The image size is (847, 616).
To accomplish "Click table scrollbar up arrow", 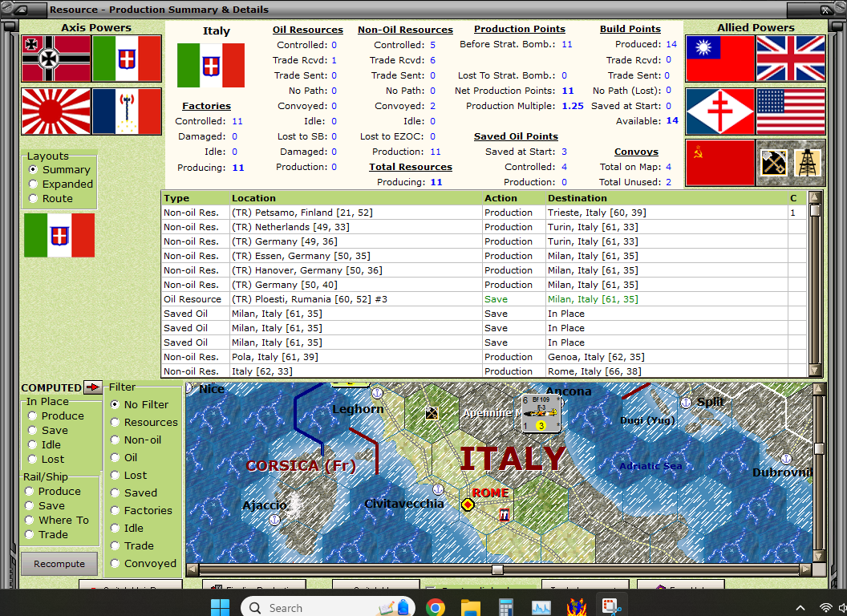I will point(815,197).
